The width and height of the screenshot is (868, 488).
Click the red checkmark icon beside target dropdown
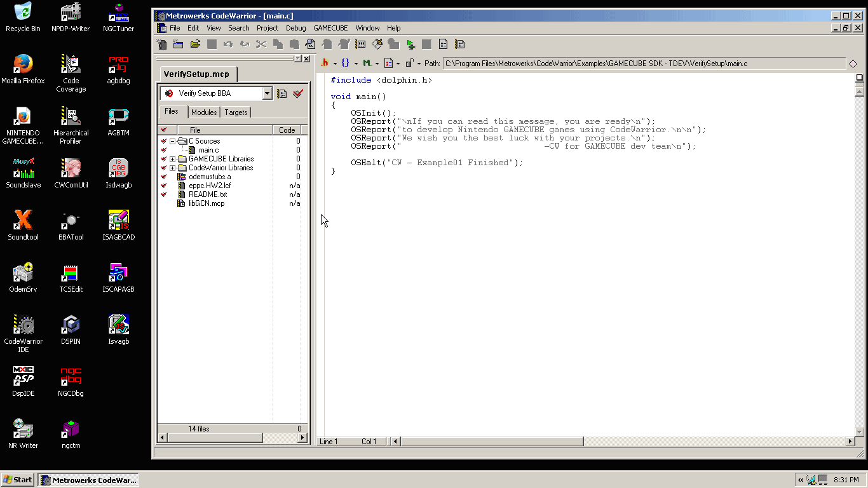pos(298,93)
